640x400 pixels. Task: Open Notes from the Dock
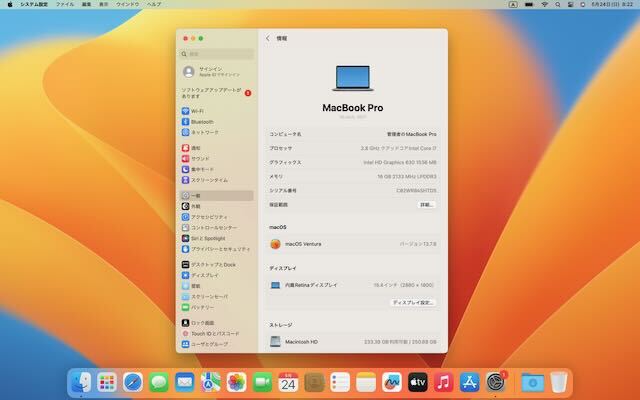pos(366,382)
